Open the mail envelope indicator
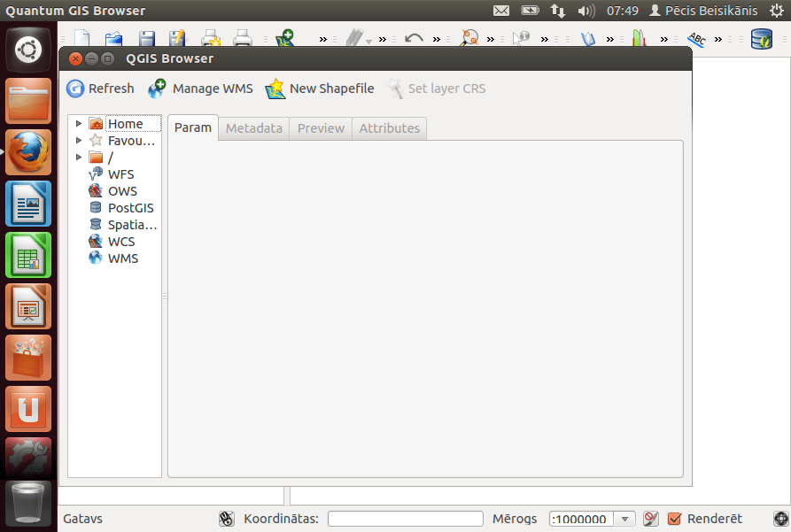791x532 pixels. [501, 11]
